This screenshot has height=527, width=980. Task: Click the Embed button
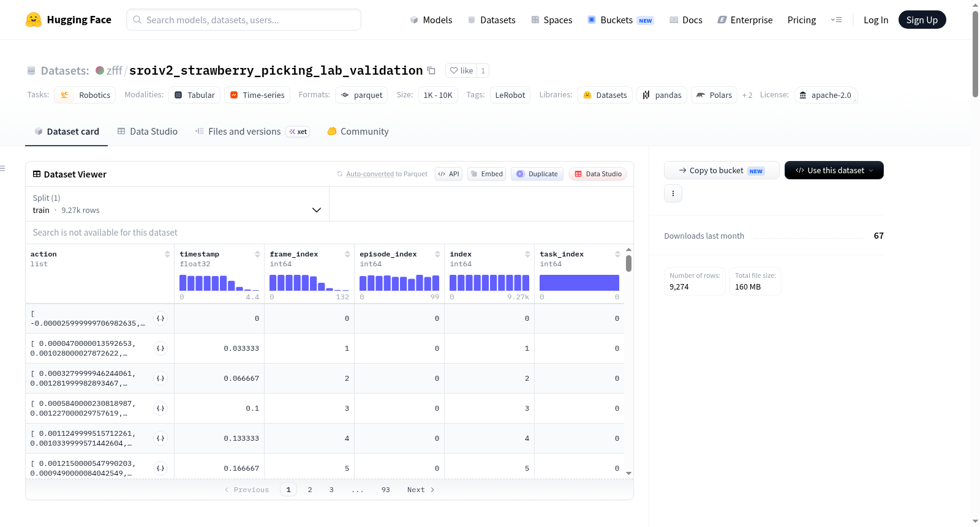[x=487, y=174]
